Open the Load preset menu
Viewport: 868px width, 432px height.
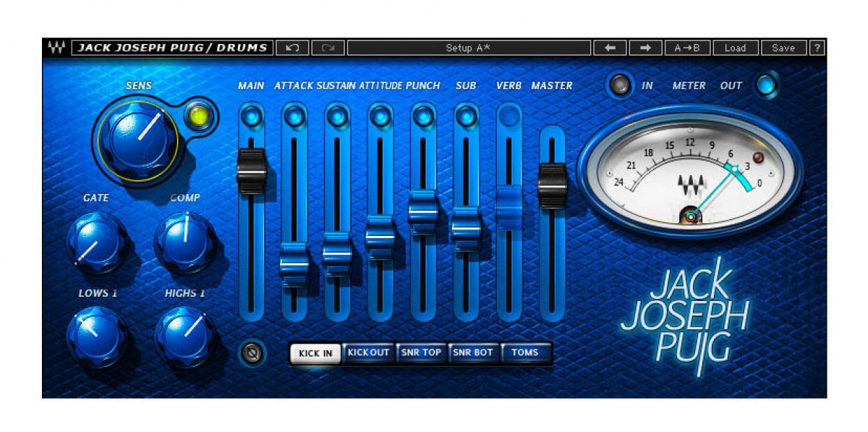coord(735,48)
